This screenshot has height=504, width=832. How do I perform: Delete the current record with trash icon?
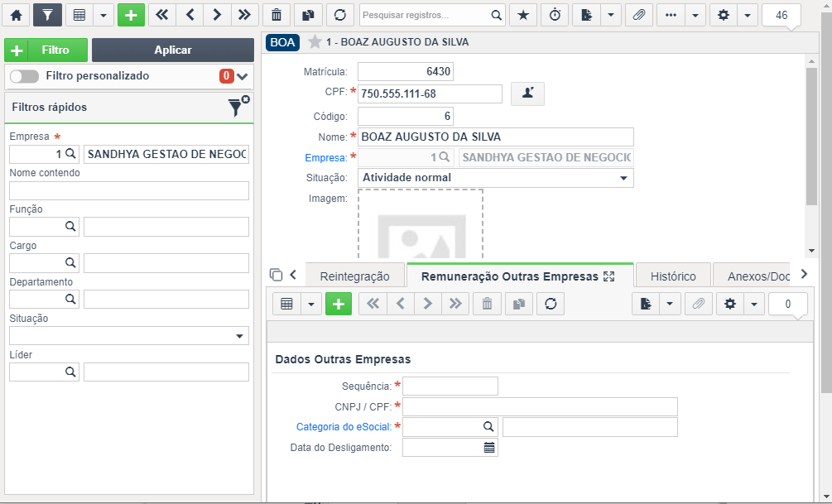click(x=277, y=15)
